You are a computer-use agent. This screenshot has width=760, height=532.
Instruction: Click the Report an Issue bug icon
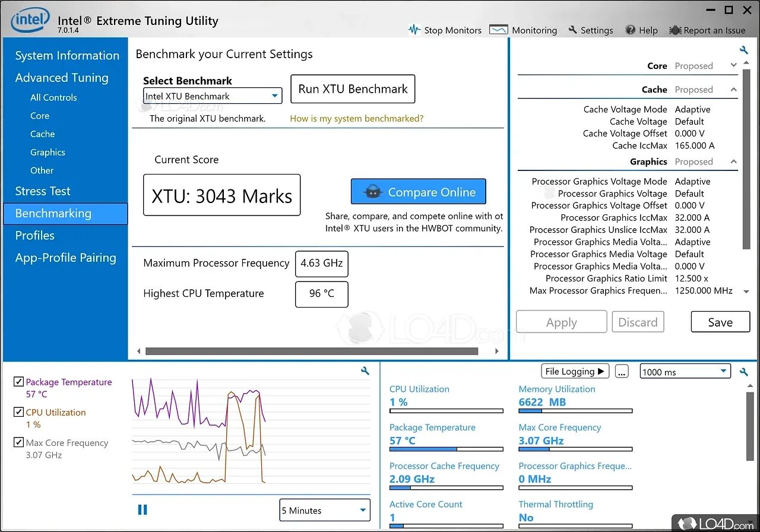pos(675,30)
